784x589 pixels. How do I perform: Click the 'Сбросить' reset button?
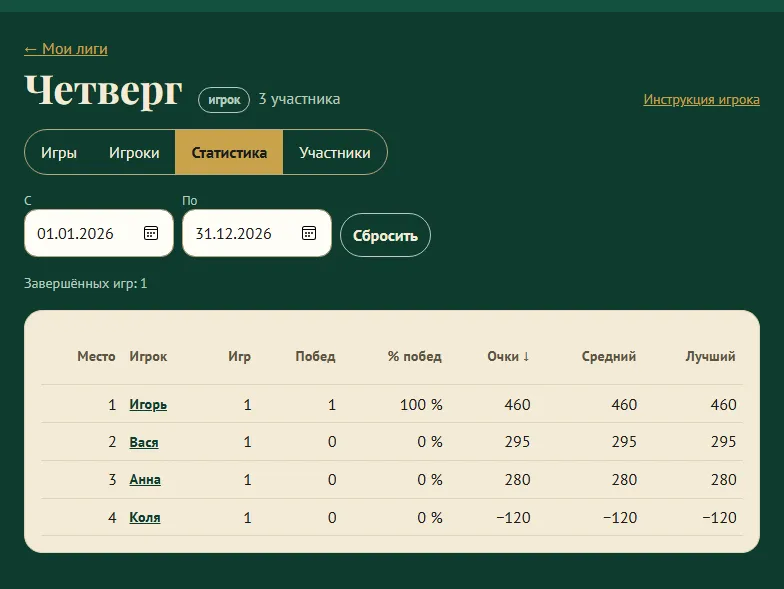(x=385, y=236)
